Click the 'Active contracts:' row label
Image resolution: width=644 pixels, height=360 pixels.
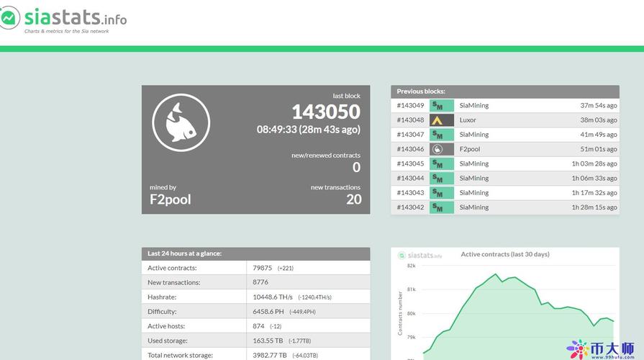(172, 268)
